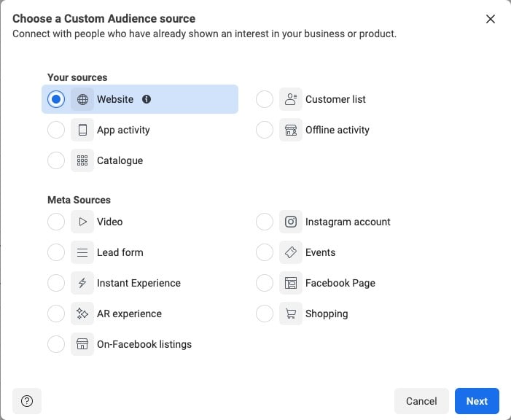Choose the Lead form radio option
This screenshot has height=420, width=511.
tap(56, 252)
